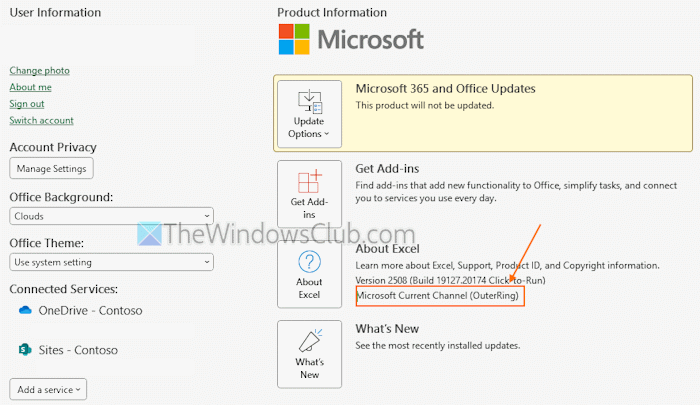Screen dimensions: 700x405
Task: Select OneDrive - Contoso connected service
Action: 90,311
